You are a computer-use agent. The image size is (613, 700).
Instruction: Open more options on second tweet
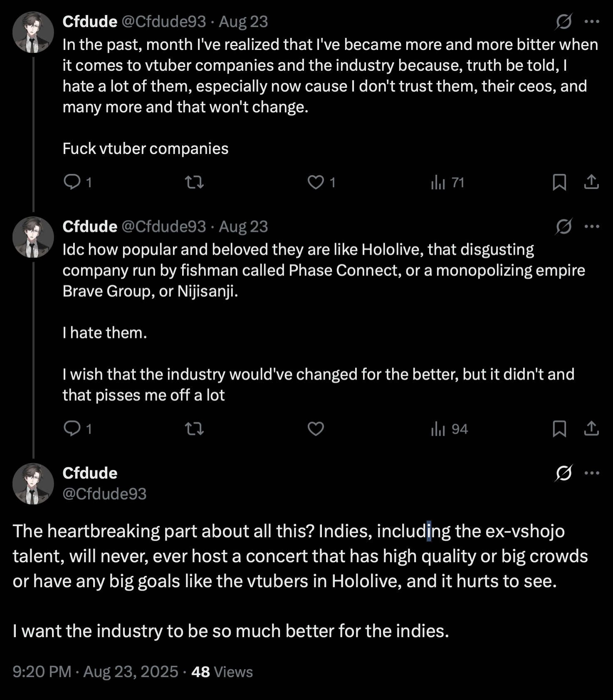[x=592, y=226]
